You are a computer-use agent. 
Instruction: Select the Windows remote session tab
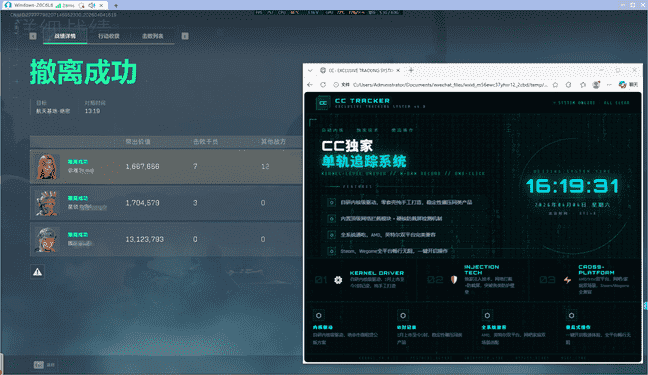(x=54, y=5)
